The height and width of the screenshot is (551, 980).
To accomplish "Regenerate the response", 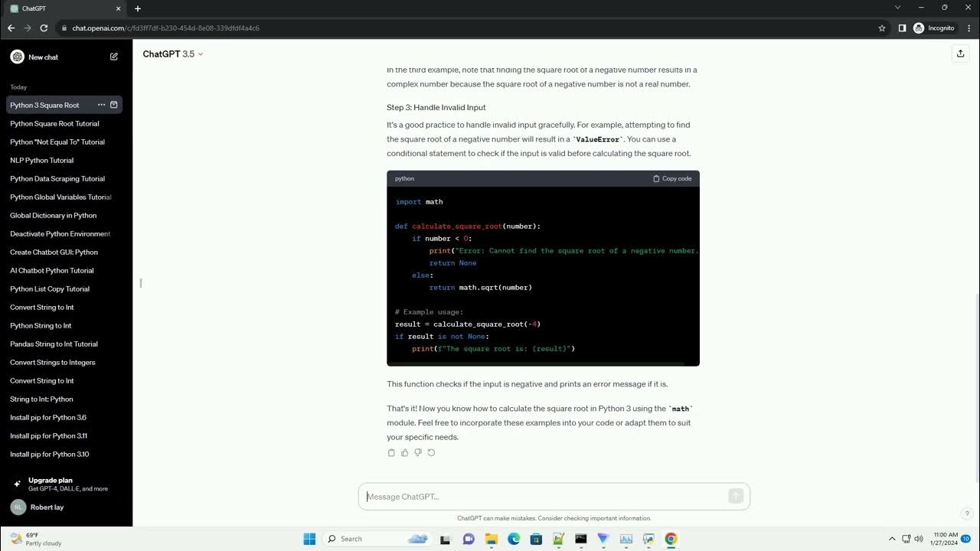I will (x=431, y=452).
